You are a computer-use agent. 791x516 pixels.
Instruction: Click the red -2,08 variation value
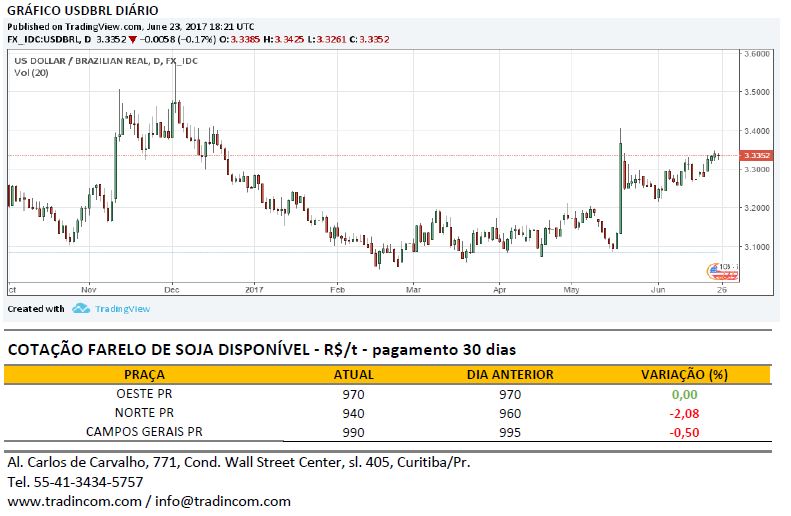click(685, 414)
